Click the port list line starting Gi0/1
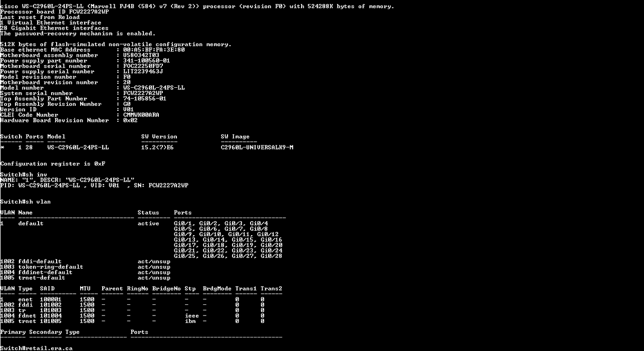644x351 pixels. (x=221, y=224)
